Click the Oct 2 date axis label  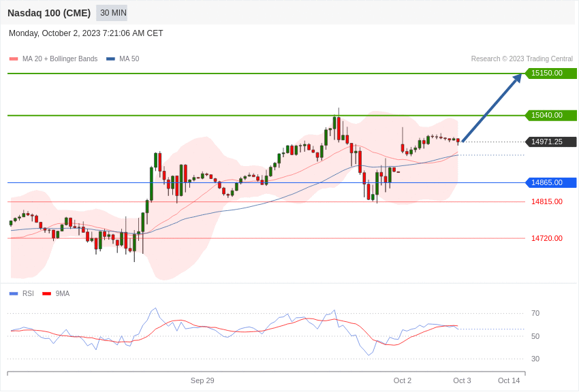403,380
